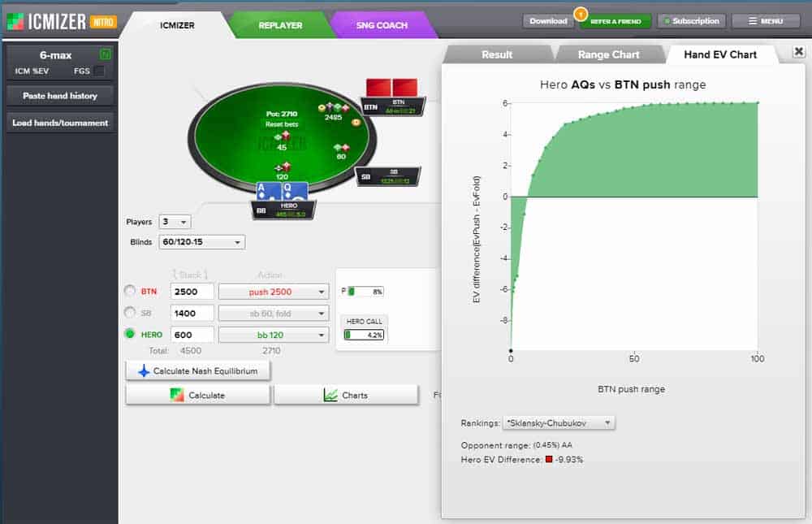Viewport: 812px width, 524px height.
Task: Toggle the green N indicator in 6-max panel
Action: coord(105,54)
